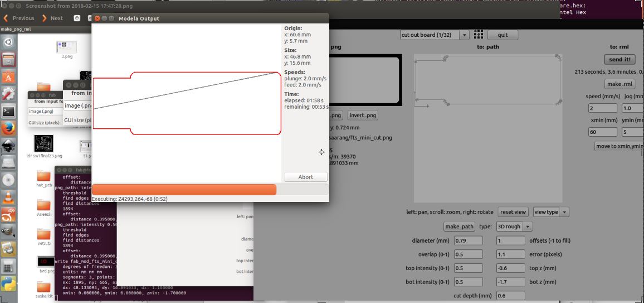Click the quit button in fab modules
Viewport: 644px width, 303px height.
502,35
